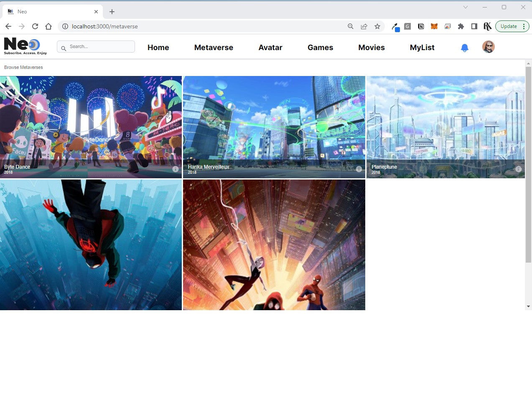
Task: Reload the current page
Action: [x=35, y=26]
